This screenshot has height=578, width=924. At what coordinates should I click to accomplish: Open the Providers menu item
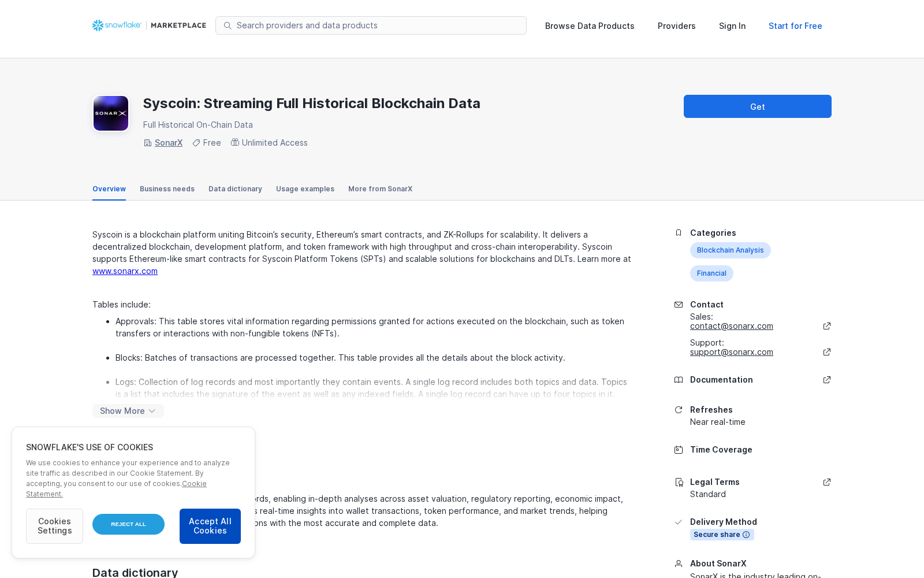click(677, 26)
